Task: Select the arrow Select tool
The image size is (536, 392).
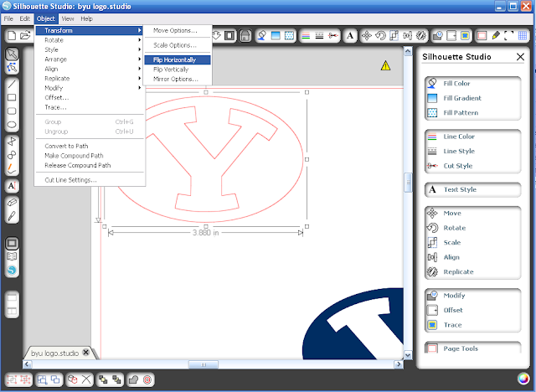Action: tap(12, 54)
